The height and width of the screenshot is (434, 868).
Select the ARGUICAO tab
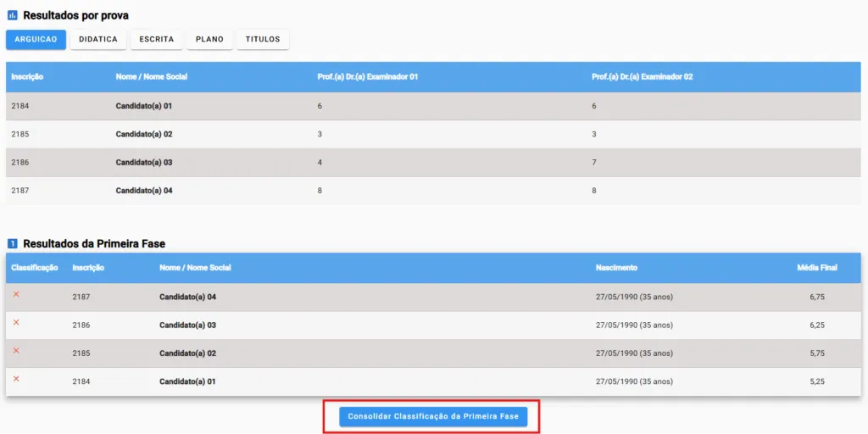coord(36,40)
